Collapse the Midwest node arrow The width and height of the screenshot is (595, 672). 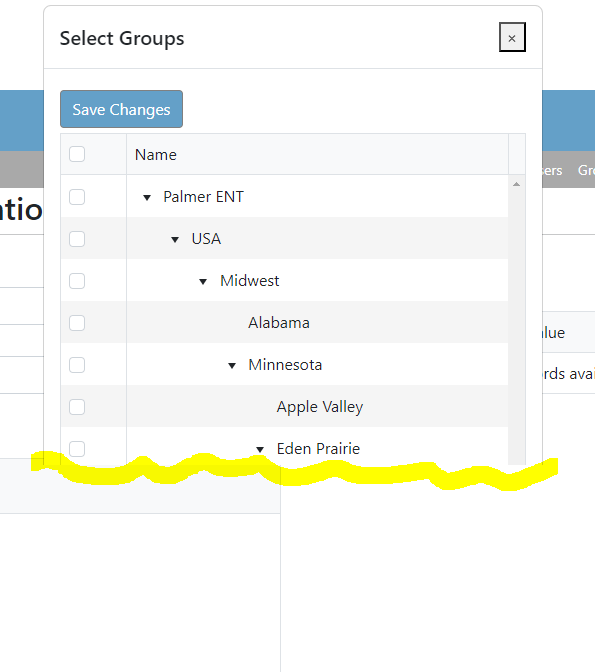click(x=203, y=282)
